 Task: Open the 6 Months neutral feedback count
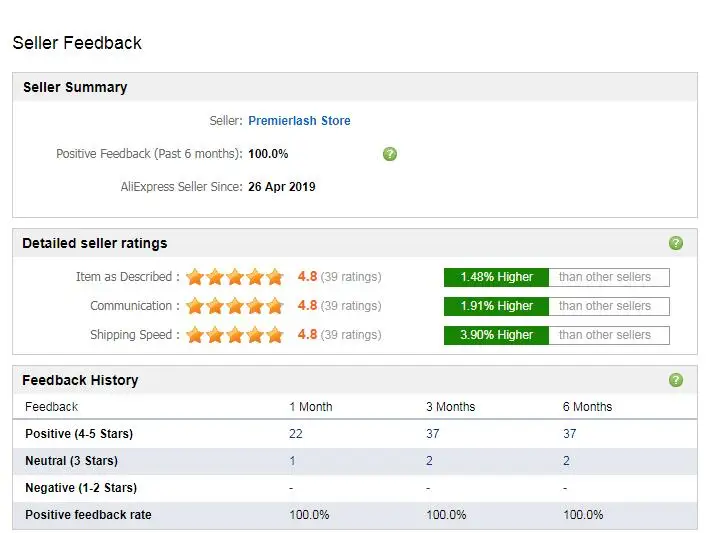tap(566, 461)
